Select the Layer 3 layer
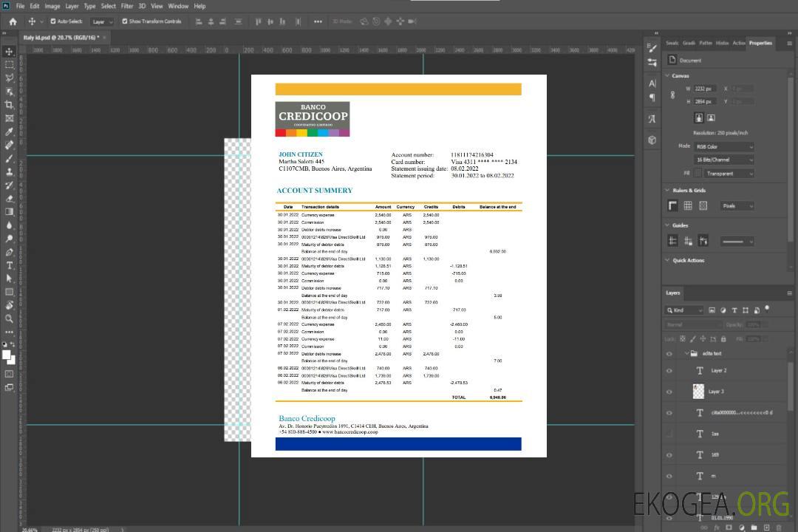 pyautogui.click(x=717, y=391)
